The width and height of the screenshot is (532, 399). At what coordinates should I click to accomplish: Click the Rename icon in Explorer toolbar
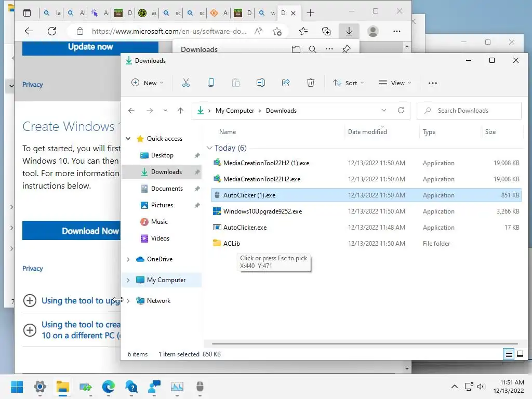(261, 83)
